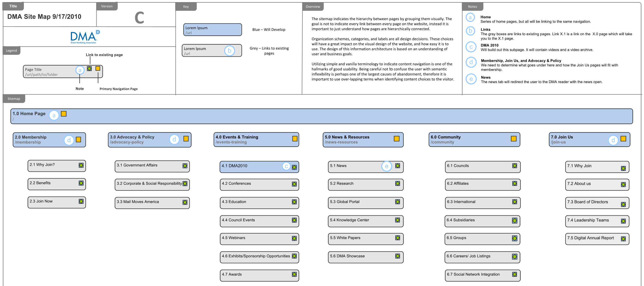Click green link icon on 5.6 DMA Showcase
This screenshot has height=286, width=644.
tap(398, 256)
